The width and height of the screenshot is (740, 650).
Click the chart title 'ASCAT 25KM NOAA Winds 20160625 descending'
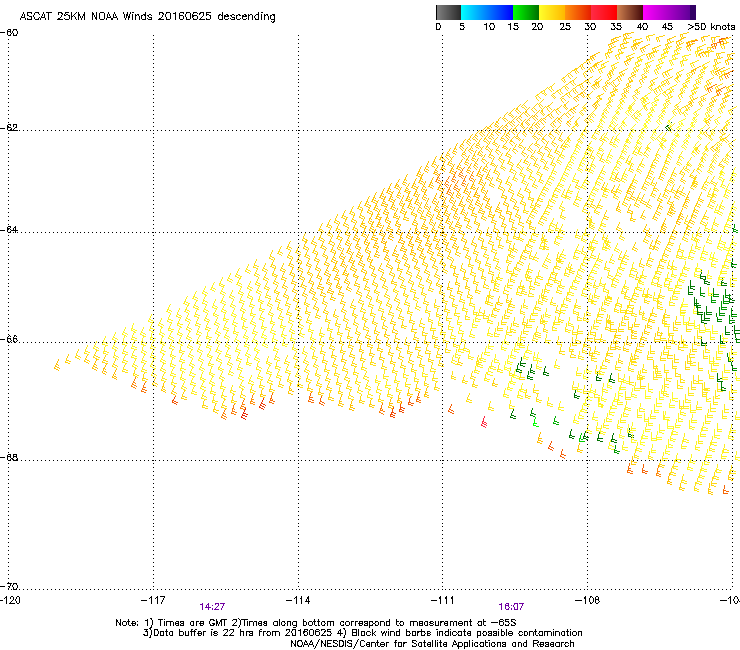click(x=147, y=17)
